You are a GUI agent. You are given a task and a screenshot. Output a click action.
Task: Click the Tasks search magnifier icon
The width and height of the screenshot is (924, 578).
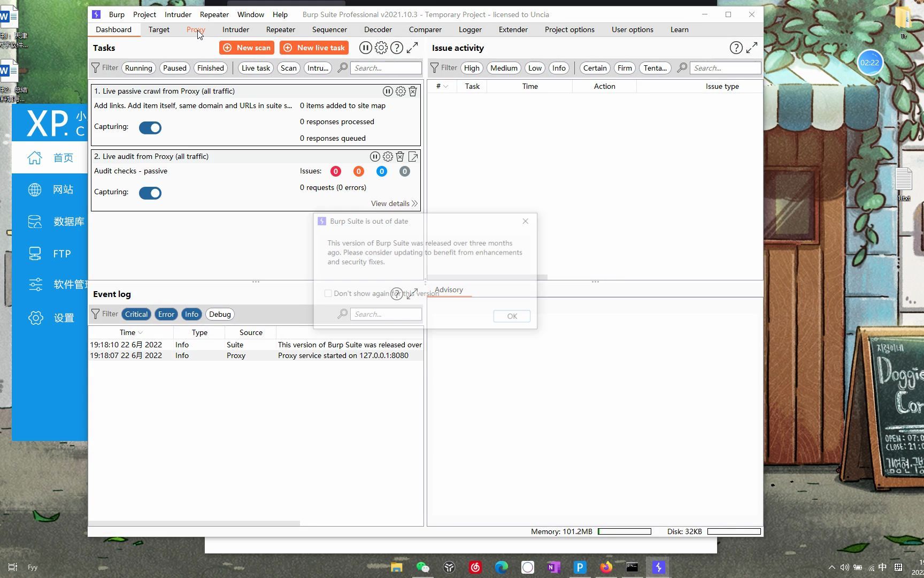[x=343, y=68]
